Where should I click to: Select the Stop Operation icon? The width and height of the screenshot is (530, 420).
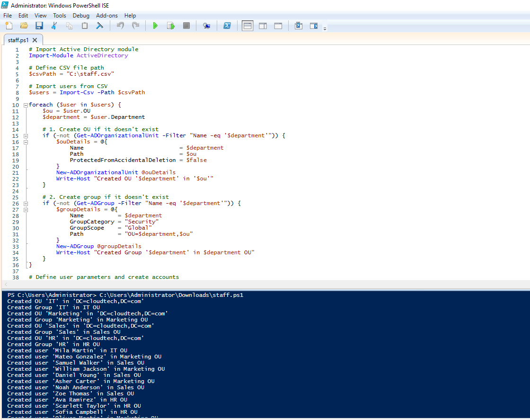click(186, 26)
